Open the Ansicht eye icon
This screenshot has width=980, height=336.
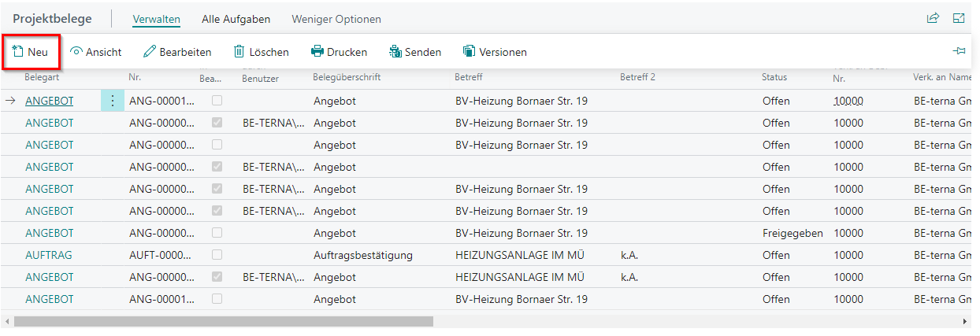76,52
